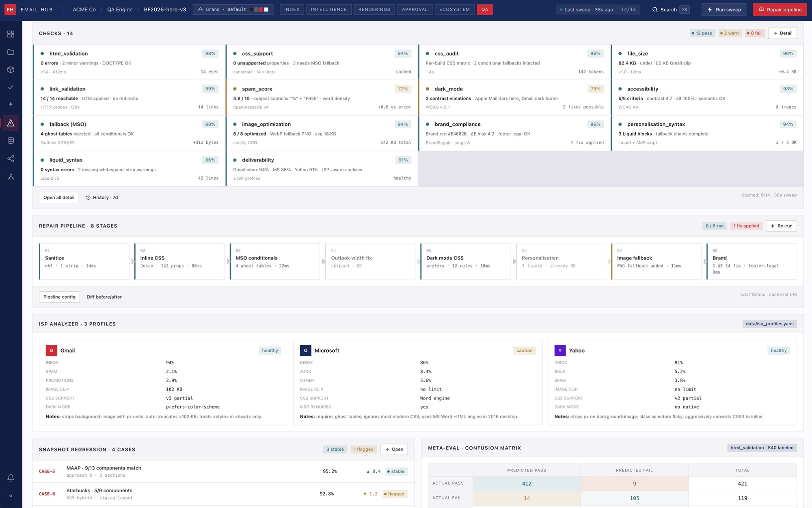Switch to the APPROVAL tab
Viewport: 812px width, 508px height.
(415, 9)
